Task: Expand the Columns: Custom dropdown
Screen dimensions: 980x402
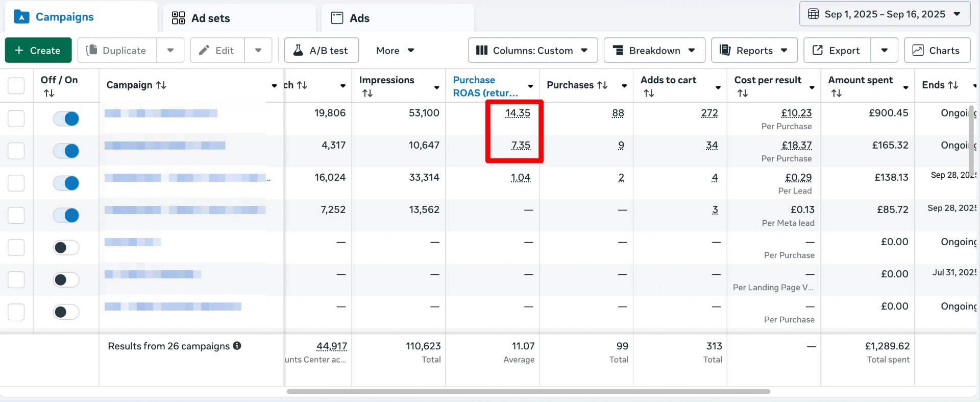Action: pos(532,50)
